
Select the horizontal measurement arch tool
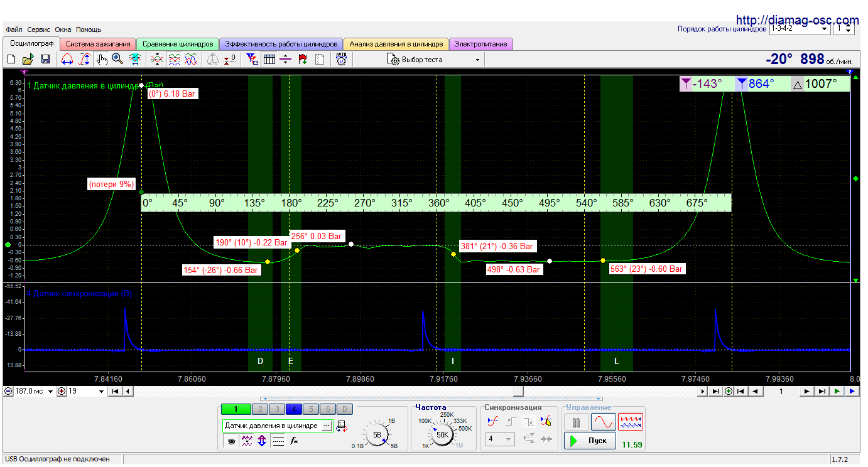pyautogui.click(x=67, y=59)
